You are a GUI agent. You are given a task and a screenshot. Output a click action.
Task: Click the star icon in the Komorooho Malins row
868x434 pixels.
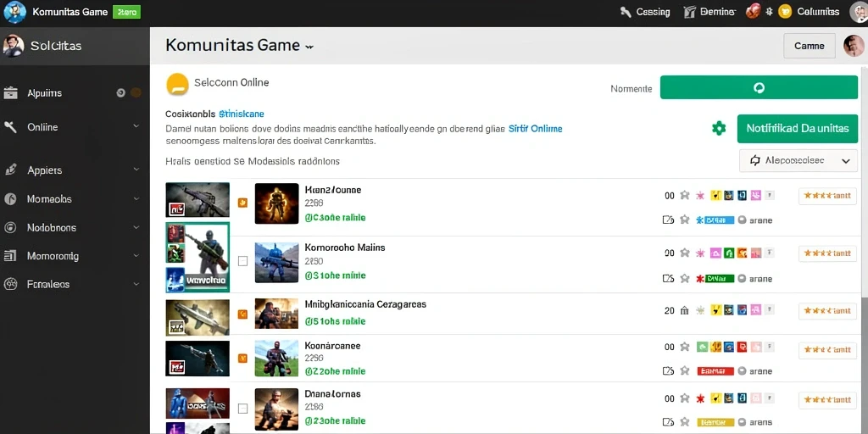click(685, 253)
